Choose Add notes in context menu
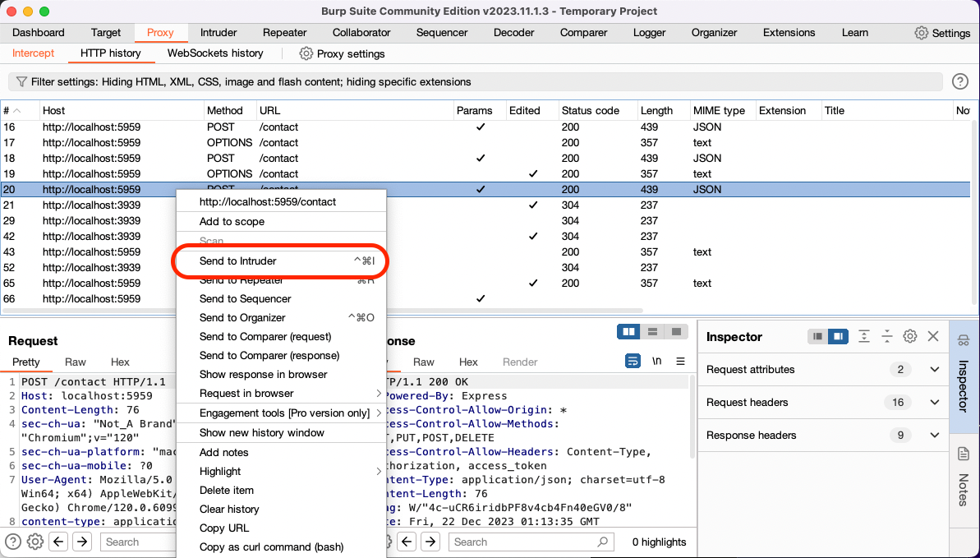Image resolution: width=980 pixels, height=558 pixels. point(281,452)
